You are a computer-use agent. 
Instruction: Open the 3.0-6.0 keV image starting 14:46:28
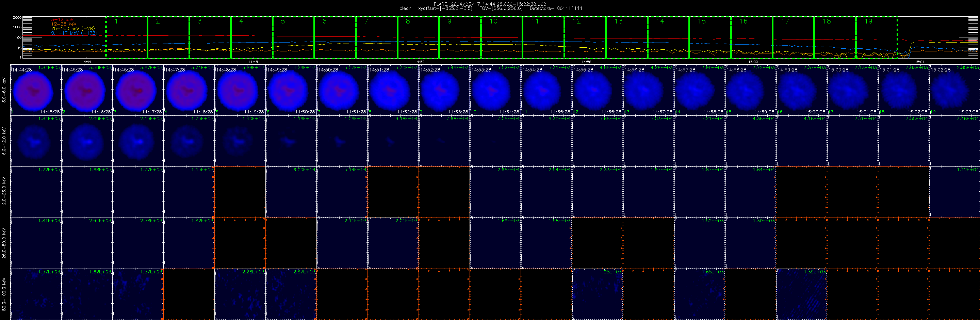click(138, 90)
